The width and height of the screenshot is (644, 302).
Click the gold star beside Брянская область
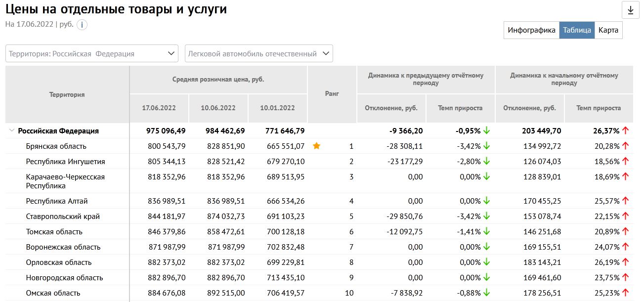tap(316, 146)
